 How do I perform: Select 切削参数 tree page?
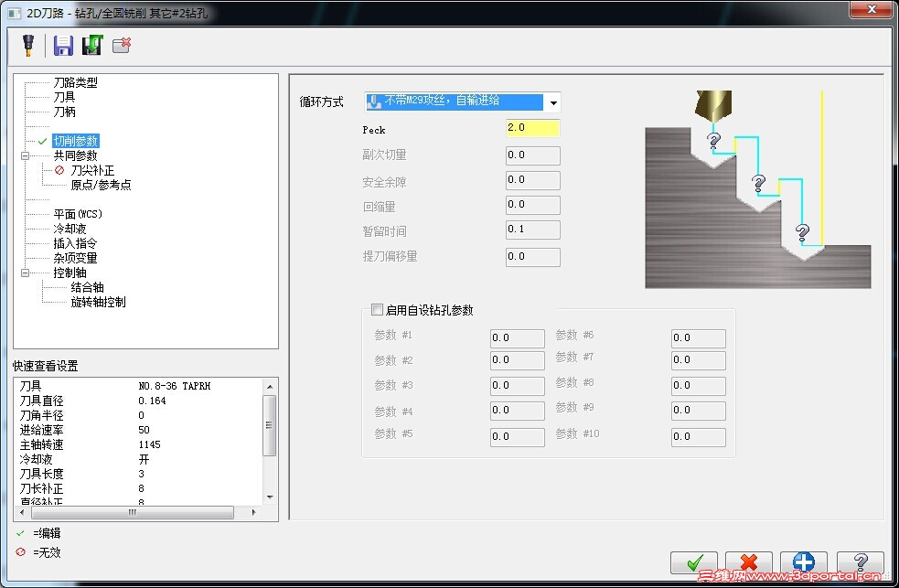pyautogui.click(x=76, y=141)
